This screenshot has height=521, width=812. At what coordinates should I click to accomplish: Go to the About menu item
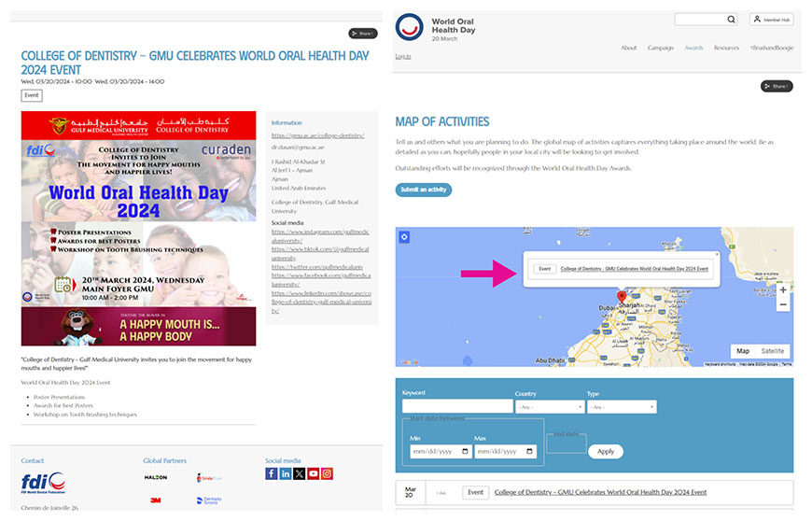point(629,48)
